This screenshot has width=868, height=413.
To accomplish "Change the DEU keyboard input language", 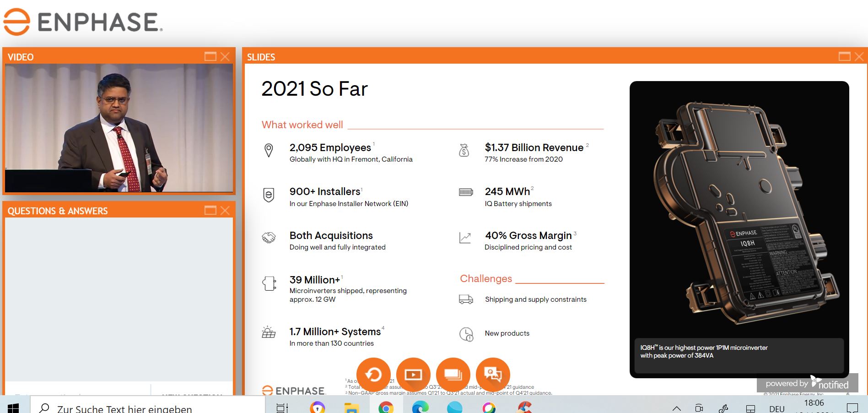I will (x=777, y=408).
